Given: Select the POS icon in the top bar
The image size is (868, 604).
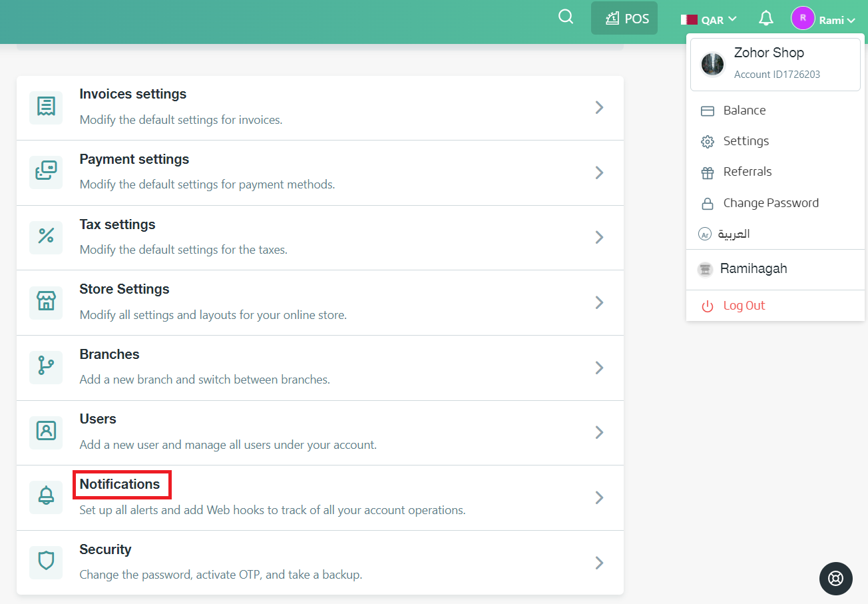Looking at the screenshot, I should (624, 17).
